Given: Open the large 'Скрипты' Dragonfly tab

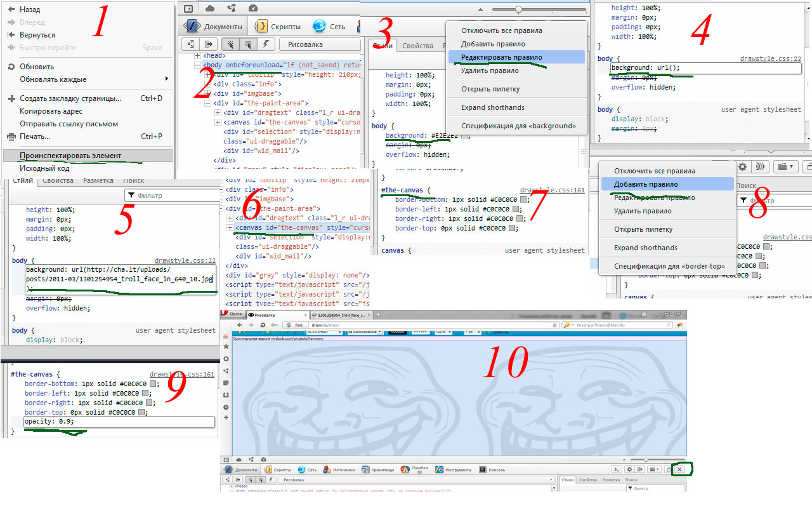Looking at the screenshot, I should 277,27.
